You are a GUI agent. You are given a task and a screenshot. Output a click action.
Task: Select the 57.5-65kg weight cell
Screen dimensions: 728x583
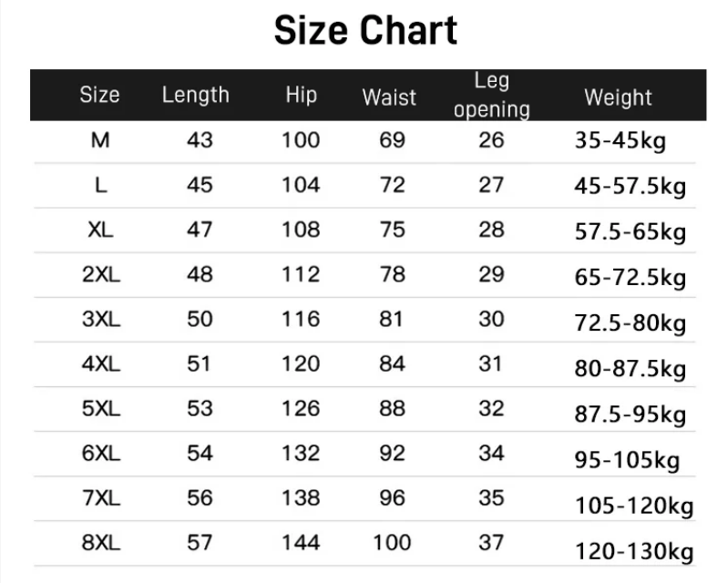click(630, 231)
